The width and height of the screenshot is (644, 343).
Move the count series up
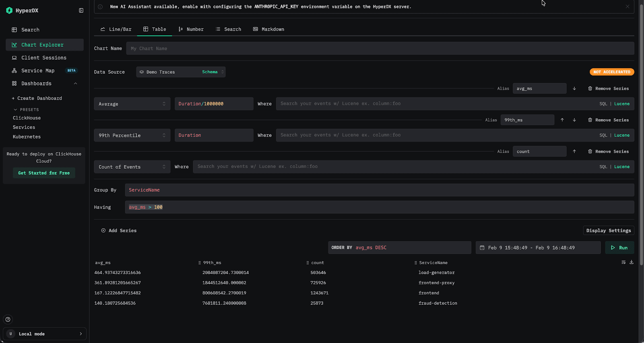click(x=574, y=151)
